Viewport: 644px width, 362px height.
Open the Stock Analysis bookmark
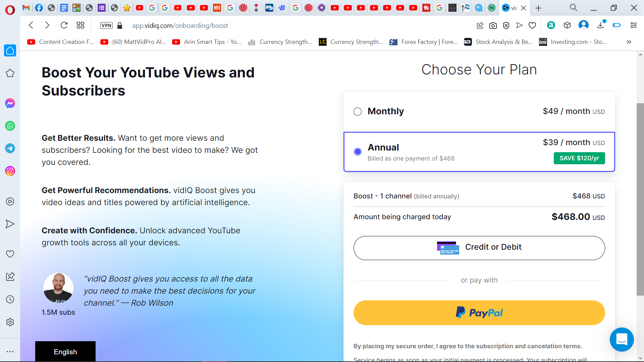coord(498,42)
